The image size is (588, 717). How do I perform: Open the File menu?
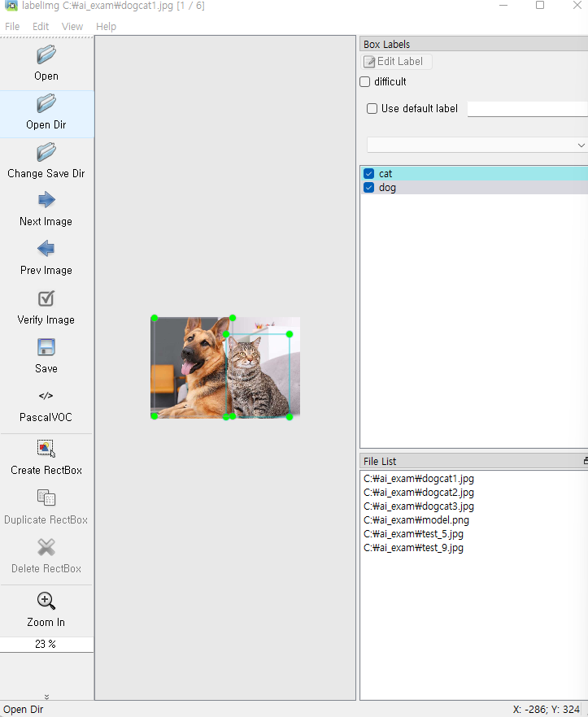pos(12,27)
